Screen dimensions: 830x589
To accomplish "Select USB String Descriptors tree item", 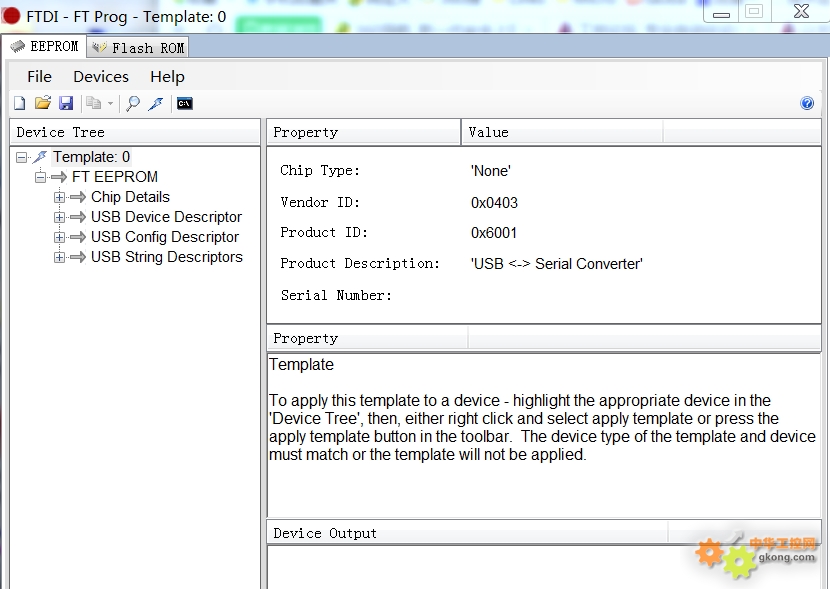I will [x=167, y=257].
